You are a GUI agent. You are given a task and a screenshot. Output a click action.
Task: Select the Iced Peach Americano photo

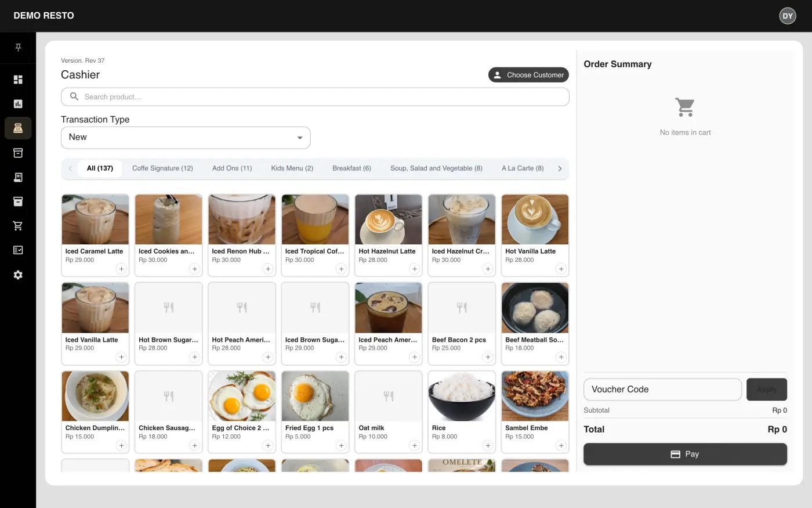(x=389, y=308)
